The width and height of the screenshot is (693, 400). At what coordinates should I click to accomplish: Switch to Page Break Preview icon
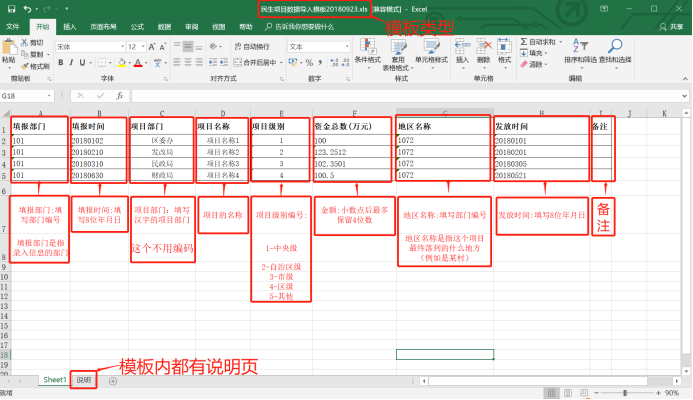tap(584, 392)
